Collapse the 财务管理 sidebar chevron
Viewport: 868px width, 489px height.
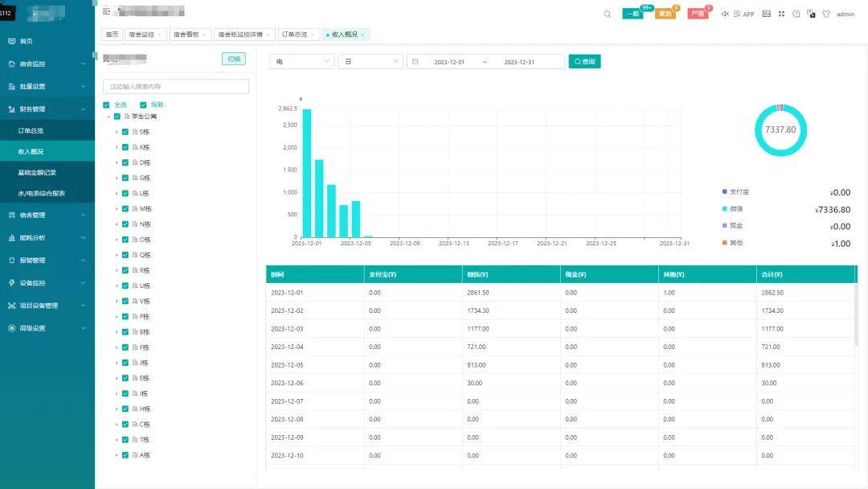coord(83,109)
